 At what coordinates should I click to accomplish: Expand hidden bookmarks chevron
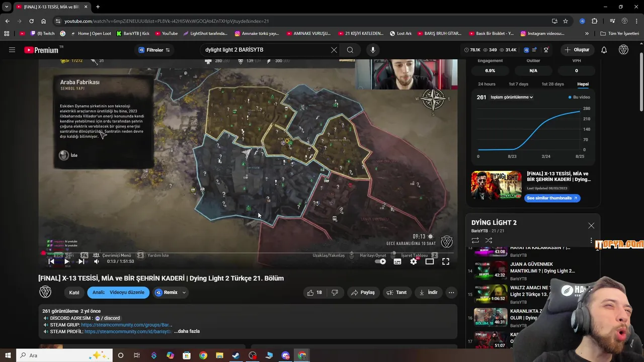tap(587, 34)
